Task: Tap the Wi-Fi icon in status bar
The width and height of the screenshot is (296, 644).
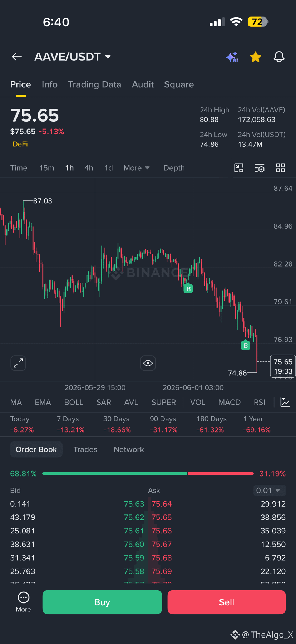Action: (x=236, y=22)
